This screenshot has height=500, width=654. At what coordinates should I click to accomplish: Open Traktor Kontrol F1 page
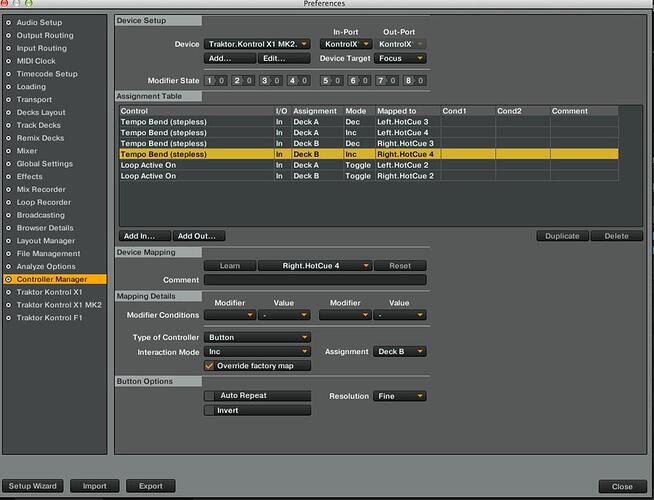click(x=50, y=318)
